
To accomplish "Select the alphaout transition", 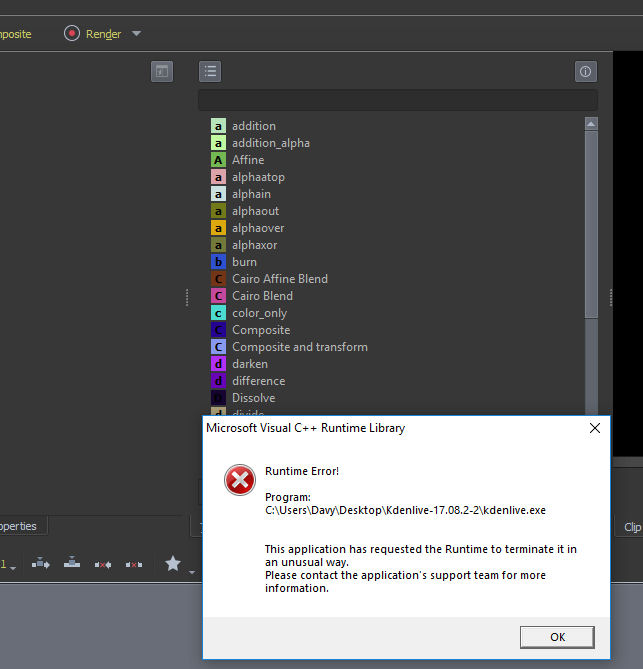I will [245, 211].
